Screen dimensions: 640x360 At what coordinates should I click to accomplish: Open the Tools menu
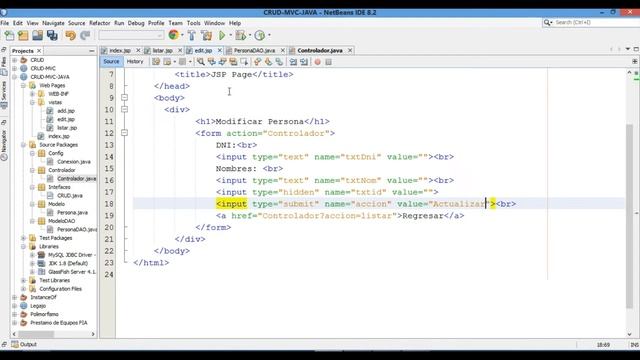193,23
